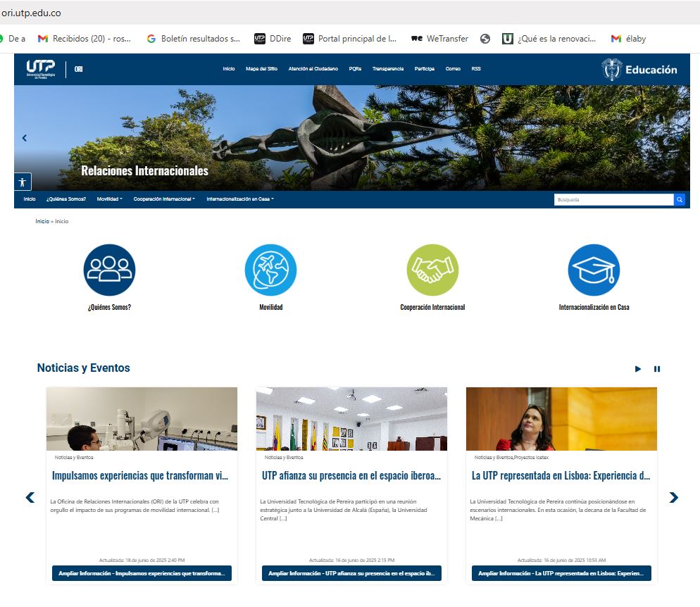The height and width of the screenshot is (607, 700).
Task: Open ¿Qué es la renovaci... bookmark
Action: [x=549, y=39]
